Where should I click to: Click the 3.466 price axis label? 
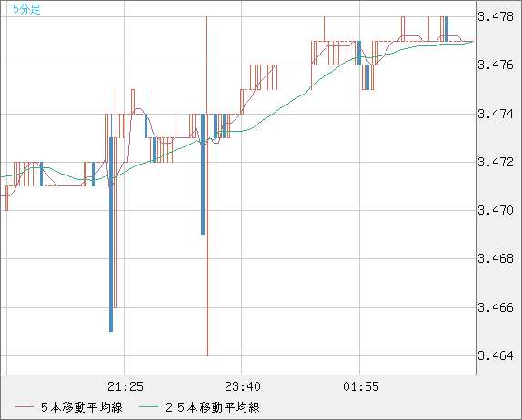(496, 307)
